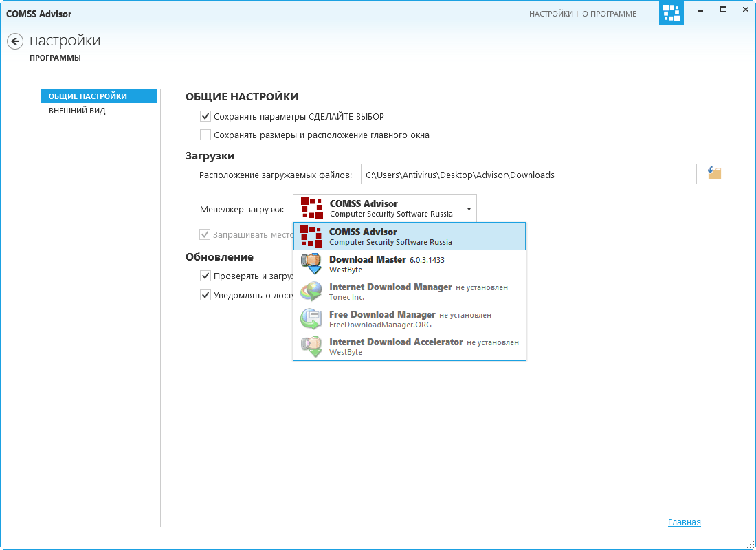The width and height of the screenshot is (756, 550).
Task: Enable Сохранять размеры и расположение главного окна
Action: coord(205,135)
